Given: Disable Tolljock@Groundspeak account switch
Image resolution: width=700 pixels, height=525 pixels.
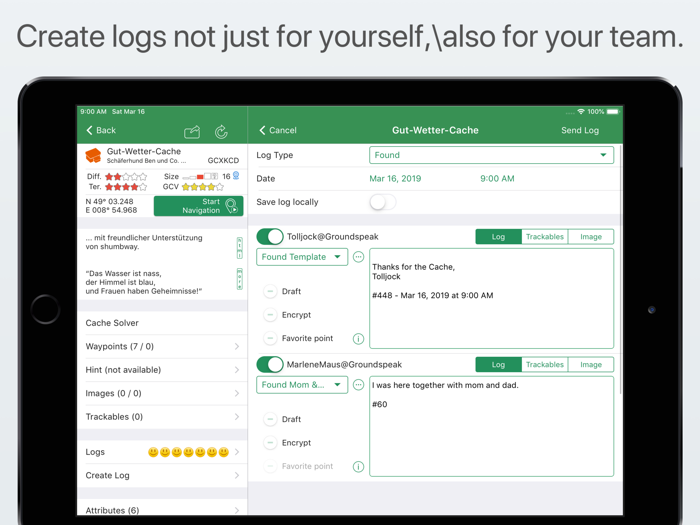Looking at the screenshot, I should click(x=270, y=237).
